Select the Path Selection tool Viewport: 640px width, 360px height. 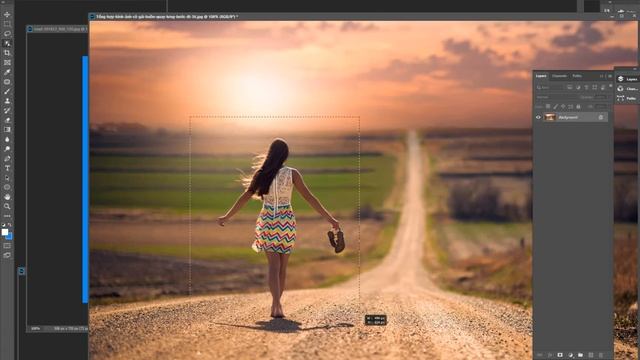tap(7, 178)
